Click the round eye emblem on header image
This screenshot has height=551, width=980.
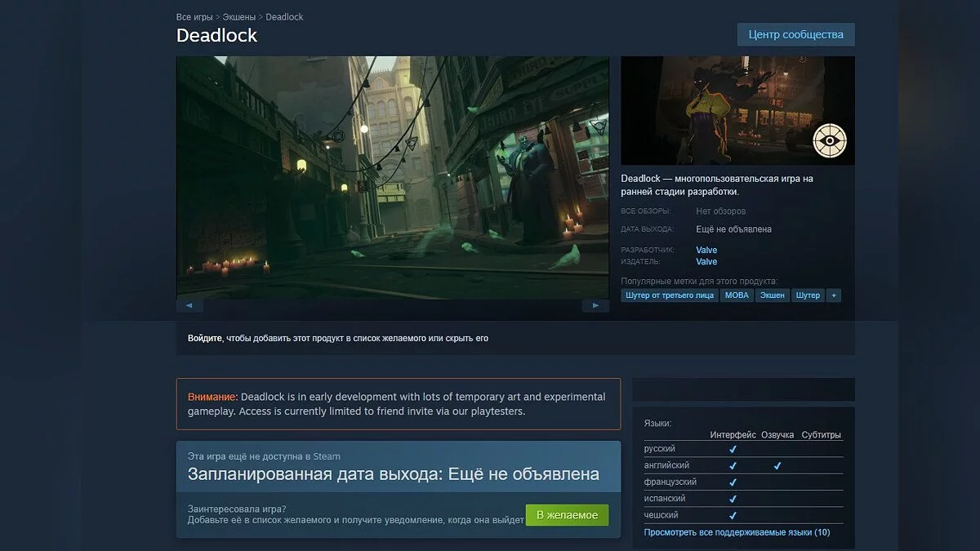tap(830, 140)
